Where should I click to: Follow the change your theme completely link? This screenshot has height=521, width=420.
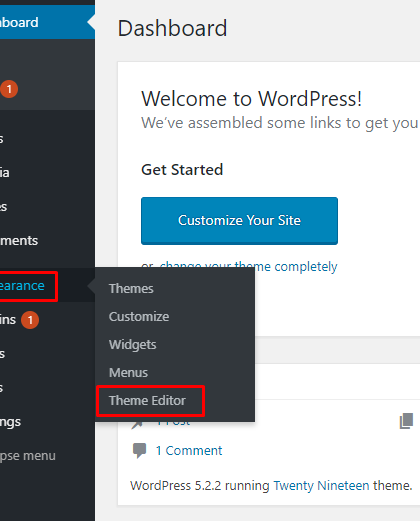(249, 267)
